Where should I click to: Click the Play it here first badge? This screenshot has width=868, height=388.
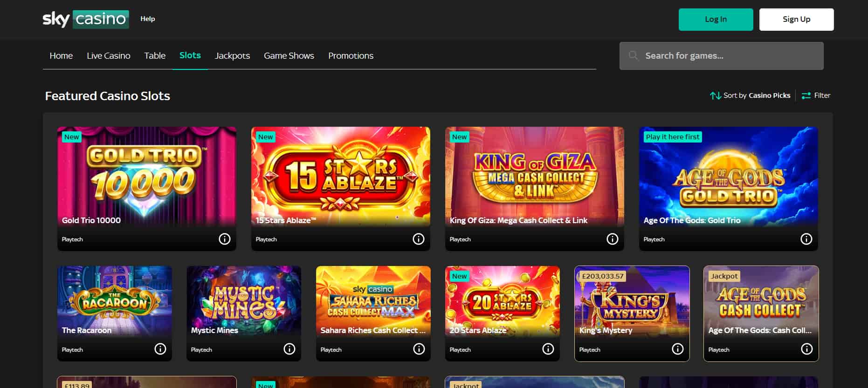coord(673,137)
